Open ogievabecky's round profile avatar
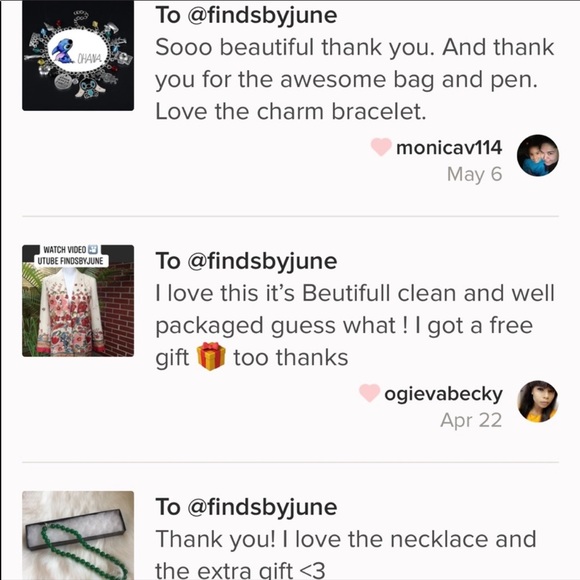Screen dimensions: 580x580 (x=537, y=401)
